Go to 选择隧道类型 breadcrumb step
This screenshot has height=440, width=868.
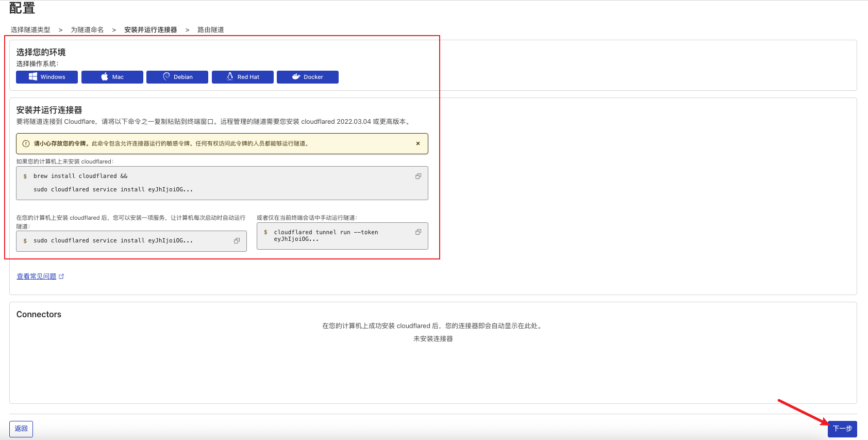(30, 30)
